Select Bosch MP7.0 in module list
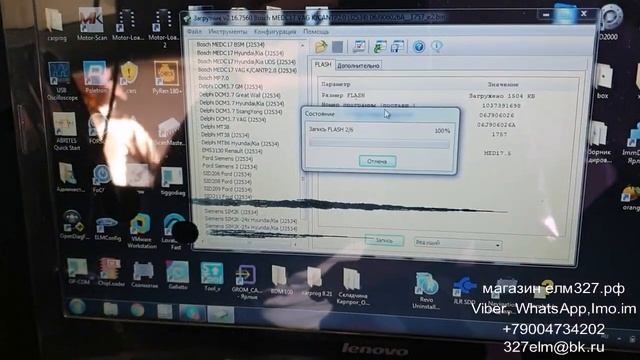The width and height of the screenshot is (640, 360). [213, 78]
